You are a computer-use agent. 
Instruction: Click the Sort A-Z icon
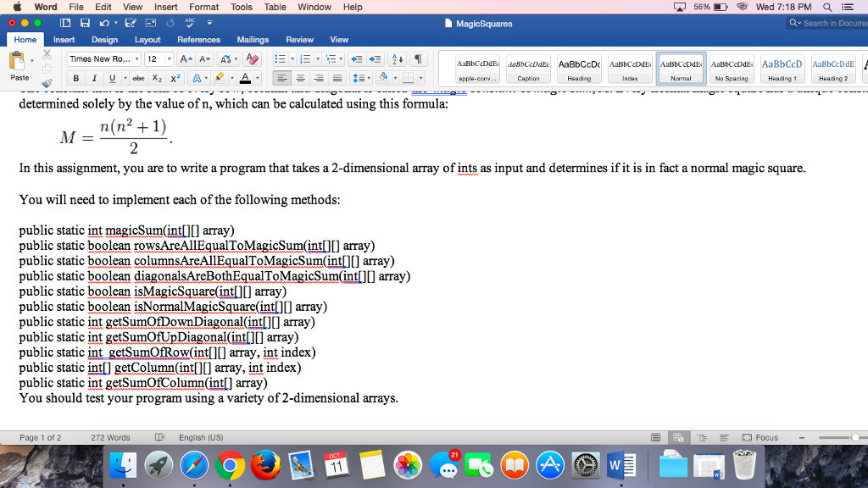pyautogui.click(x=396, y=60)
